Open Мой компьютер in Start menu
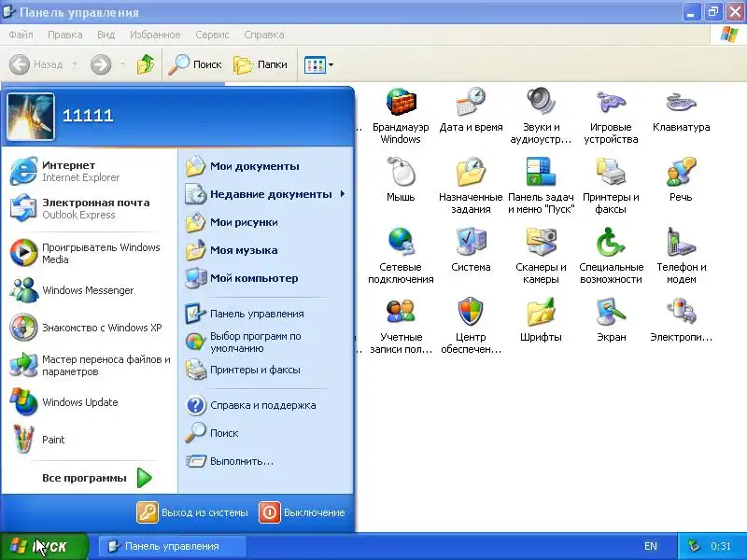Image resolution: width=747 pixels, height=560 pixels. (266, 278)
